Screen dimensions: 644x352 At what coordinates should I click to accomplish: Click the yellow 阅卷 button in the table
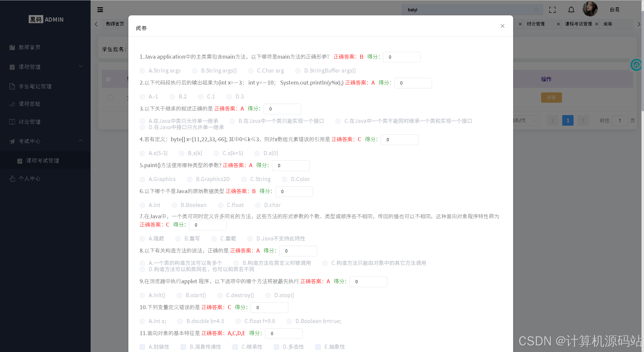pyautogui.click(x=551, y=97)
